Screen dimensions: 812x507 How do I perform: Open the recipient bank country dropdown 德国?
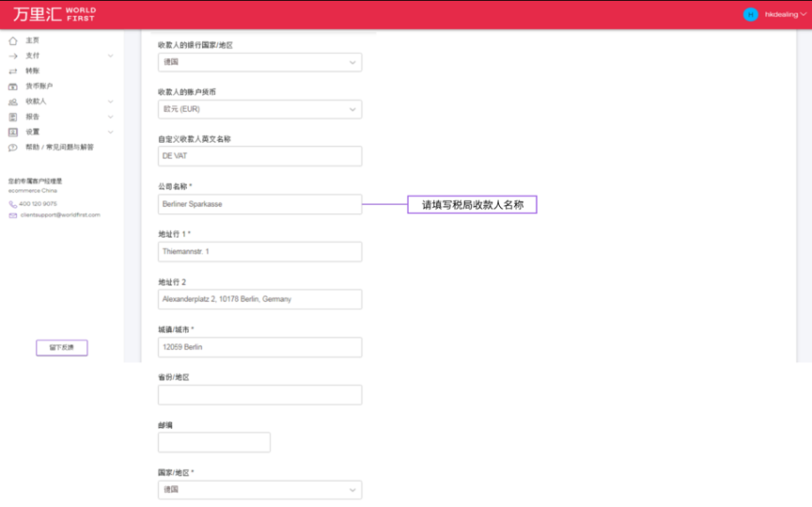pyautogui.click(x=260, y=62)
